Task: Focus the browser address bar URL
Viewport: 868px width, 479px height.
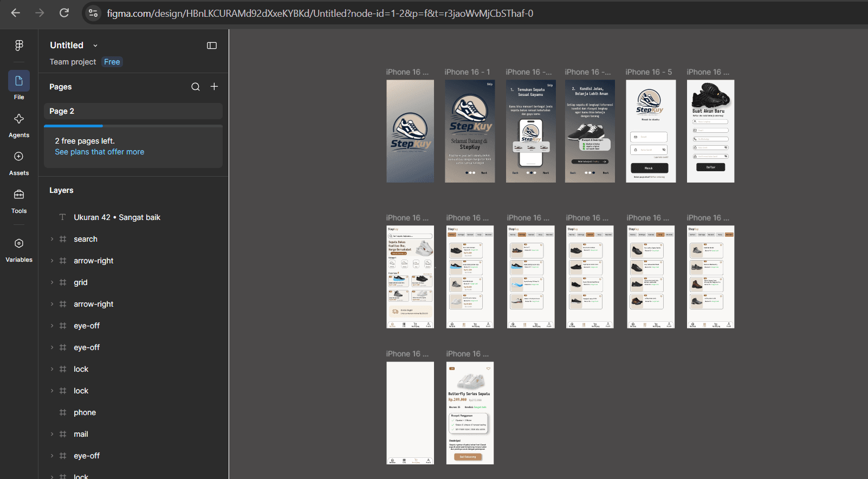Action: [320, 13]
